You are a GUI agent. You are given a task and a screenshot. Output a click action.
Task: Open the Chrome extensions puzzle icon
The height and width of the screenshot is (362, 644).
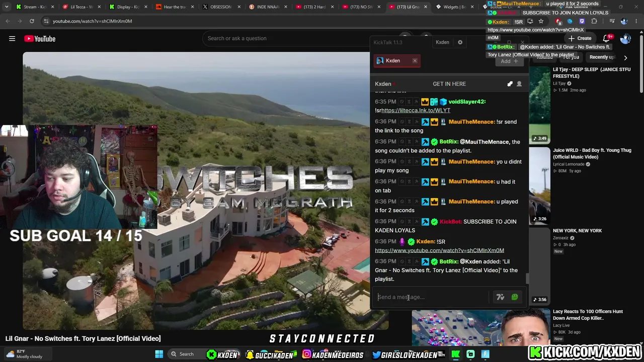tap(594, 21)
